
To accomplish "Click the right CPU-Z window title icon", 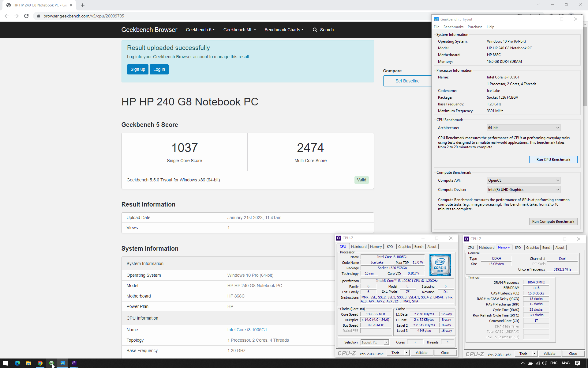I will [x=466, y=239].
